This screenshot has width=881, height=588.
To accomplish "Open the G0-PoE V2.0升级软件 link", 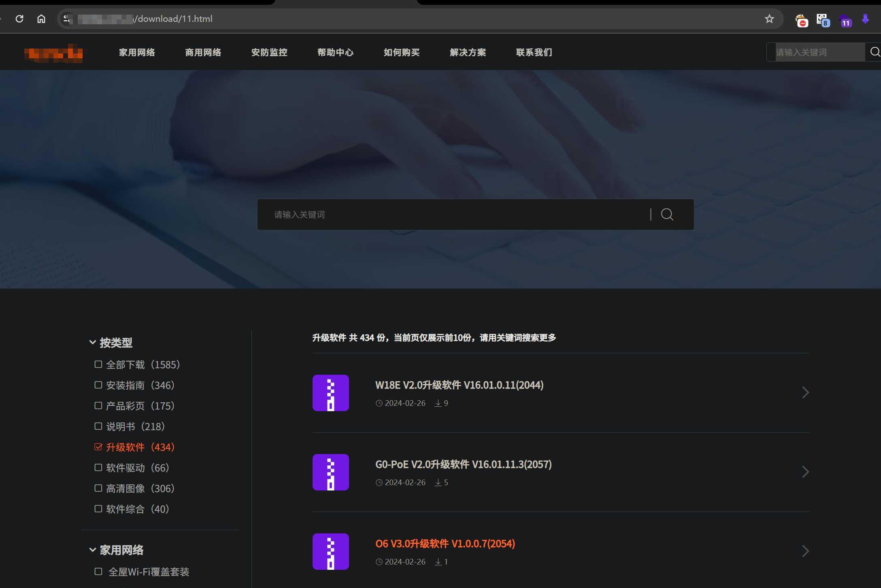I will click(463, 464).
